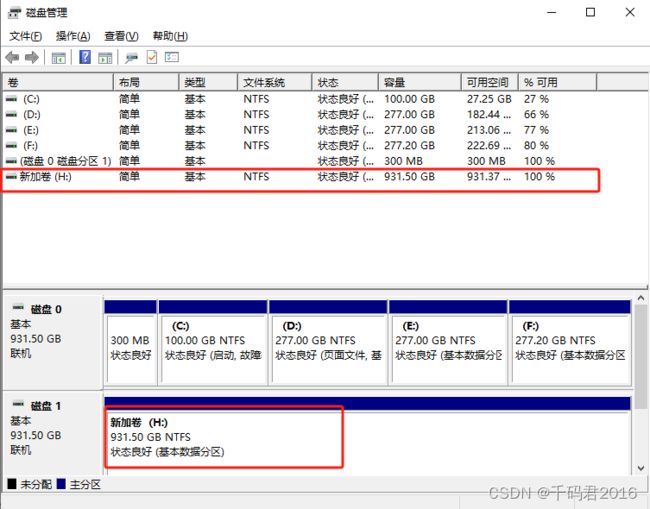This screenshot has height=509, width=650.
Task: Click the 80 % available cell
Action: tap(536, 145)
